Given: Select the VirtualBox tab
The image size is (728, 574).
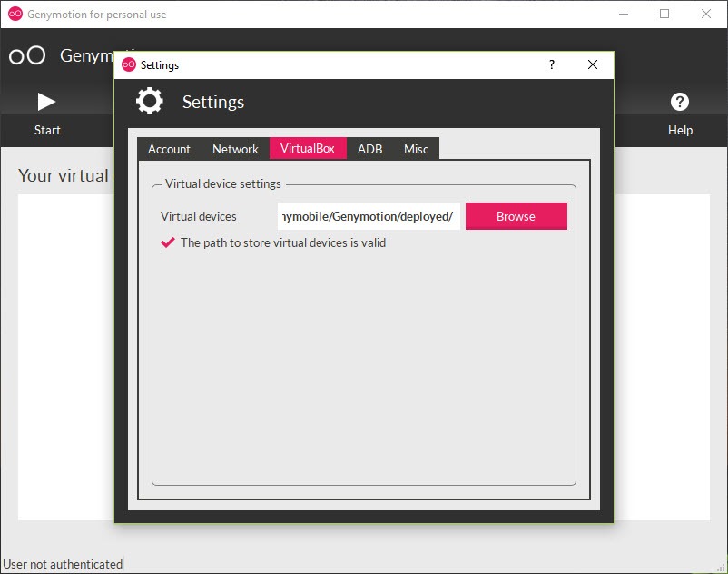Looking at the screenshot, I should pos(308,148).
